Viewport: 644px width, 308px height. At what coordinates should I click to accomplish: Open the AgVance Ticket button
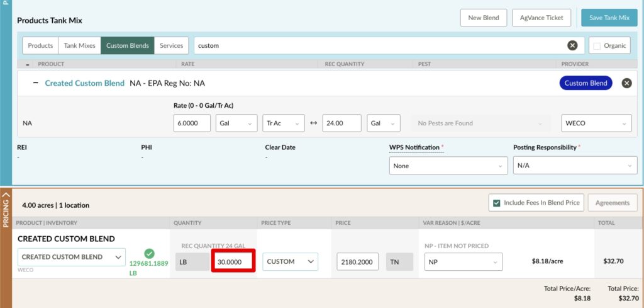click(x=541, y=18)
